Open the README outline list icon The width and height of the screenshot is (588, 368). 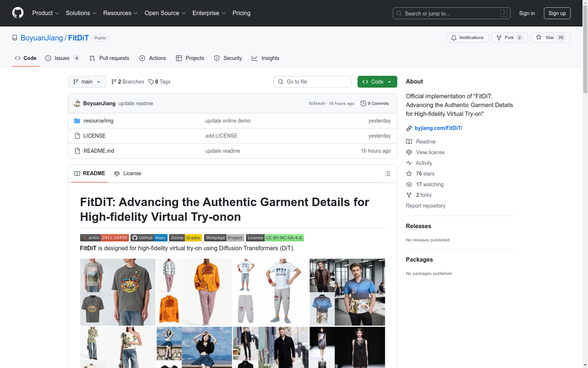point(387,174)
